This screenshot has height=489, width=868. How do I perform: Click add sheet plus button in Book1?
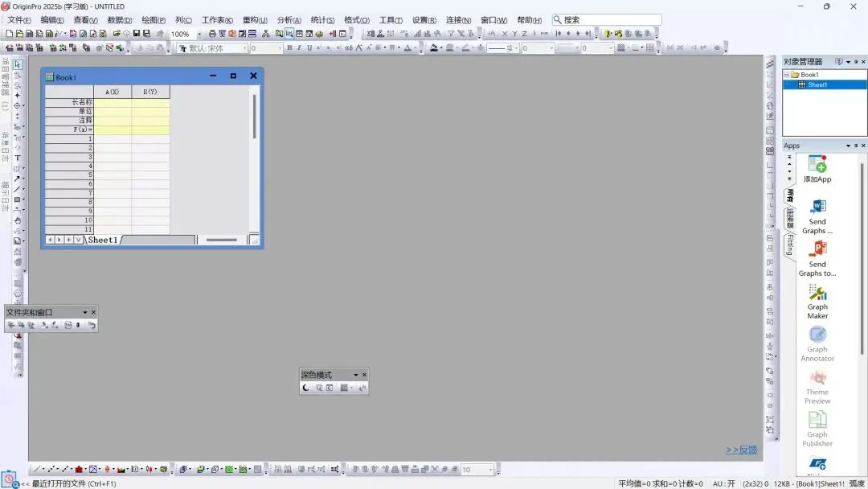pyautogui.click(x=68, y=240)
